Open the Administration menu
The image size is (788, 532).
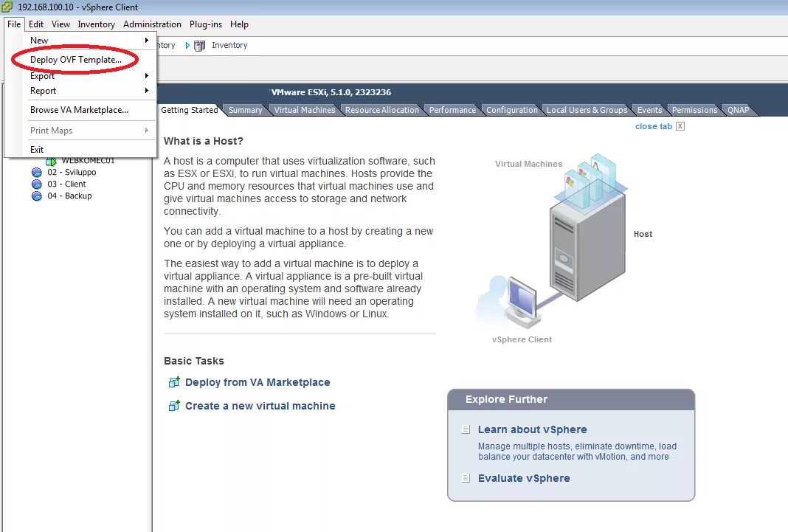pos(152,24)
